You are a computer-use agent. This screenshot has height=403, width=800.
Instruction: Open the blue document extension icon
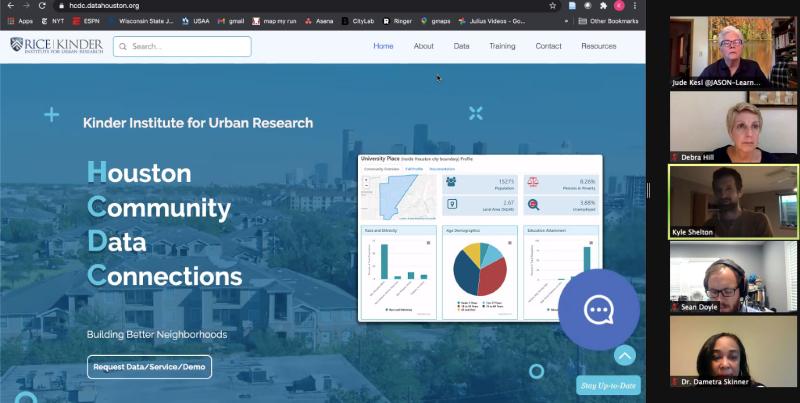click(x=572, y=6)
